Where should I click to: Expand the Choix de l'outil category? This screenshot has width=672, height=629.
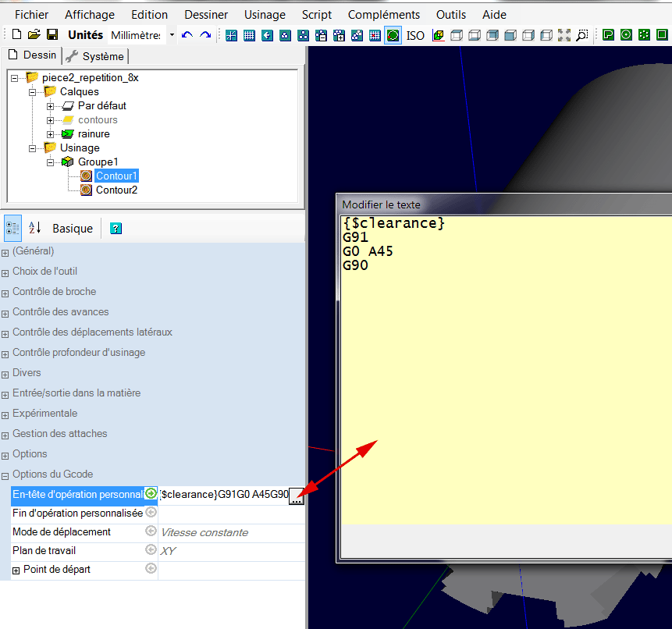pyautogui.click(x=5, y=273)
